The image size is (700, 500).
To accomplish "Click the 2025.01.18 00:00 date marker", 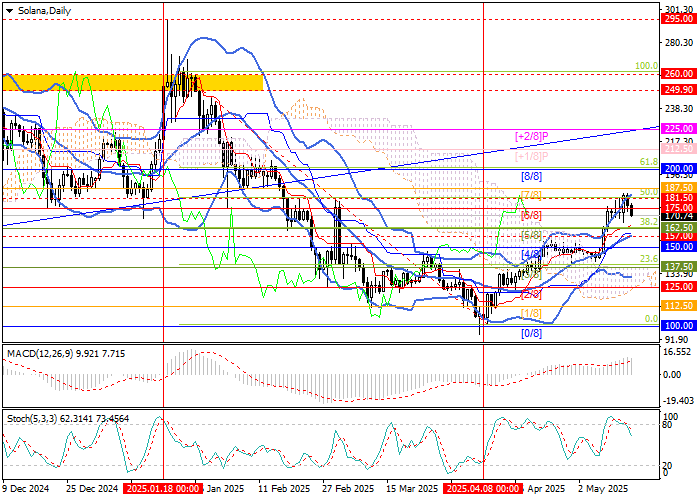I will click(162, 488).
